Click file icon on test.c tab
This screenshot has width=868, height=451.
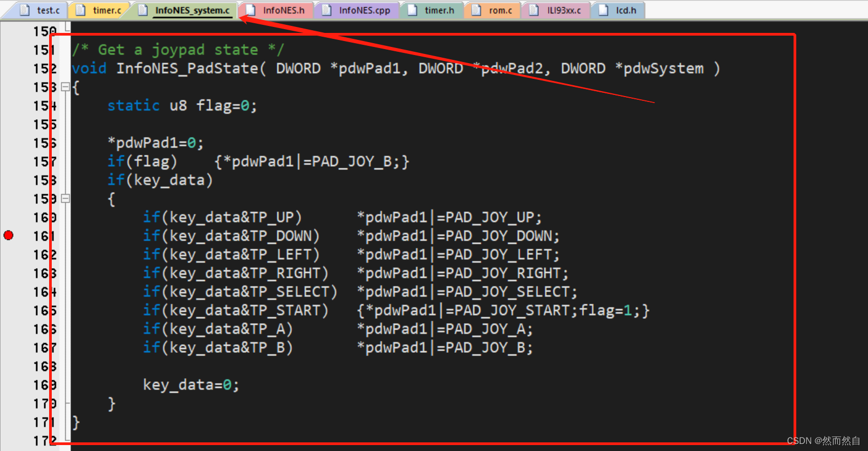[x=25, y=10]
